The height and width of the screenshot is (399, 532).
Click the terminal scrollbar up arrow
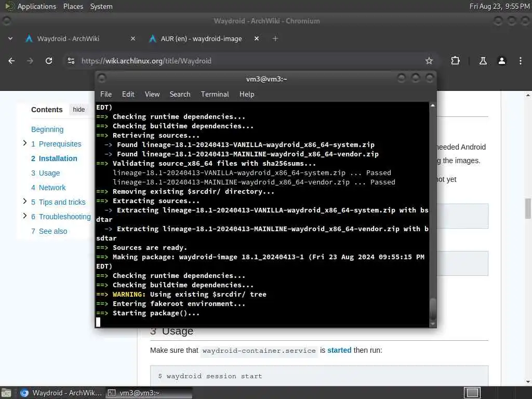433,106
